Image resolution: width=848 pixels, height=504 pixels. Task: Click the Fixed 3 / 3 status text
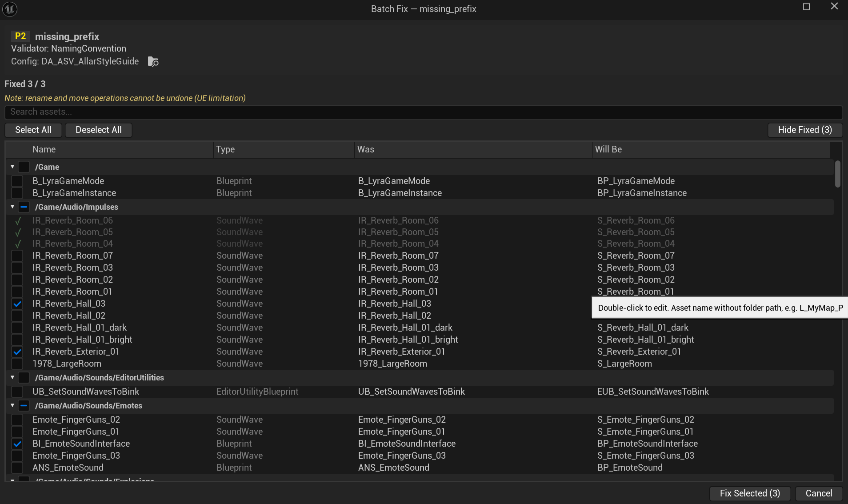25,84
